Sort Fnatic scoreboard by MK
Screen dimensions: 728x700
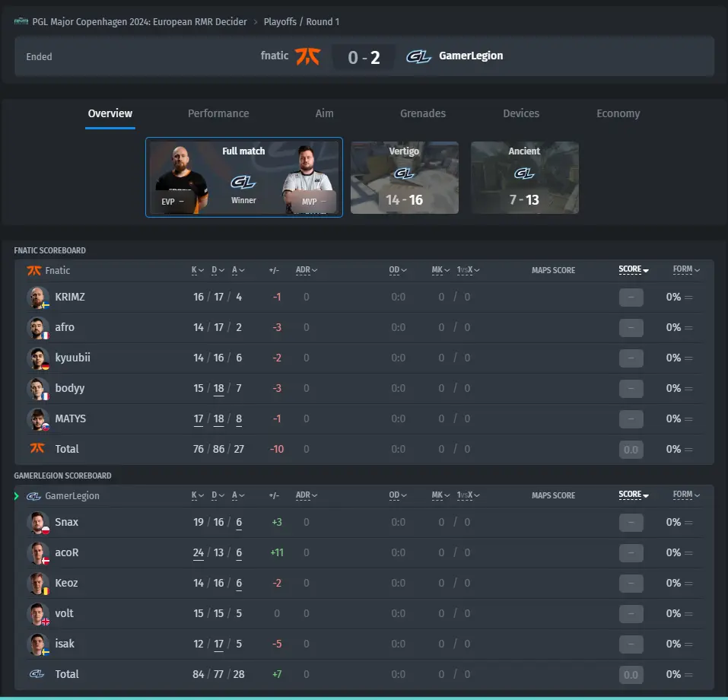point(440,270)
